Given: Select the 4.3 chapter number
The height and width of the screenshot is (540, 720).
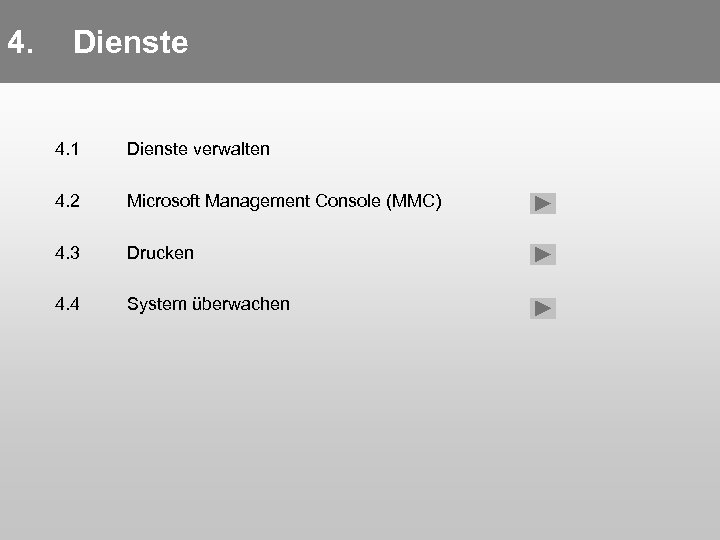Looking at the screenshot, I should [67, 253].
